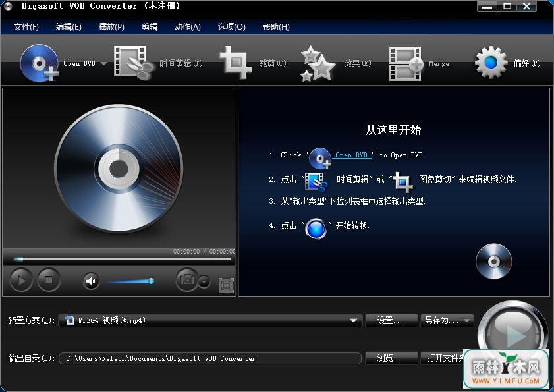Mute audio with the speaker icon
This screenshot has width=554, height=392.
[91, 281]
